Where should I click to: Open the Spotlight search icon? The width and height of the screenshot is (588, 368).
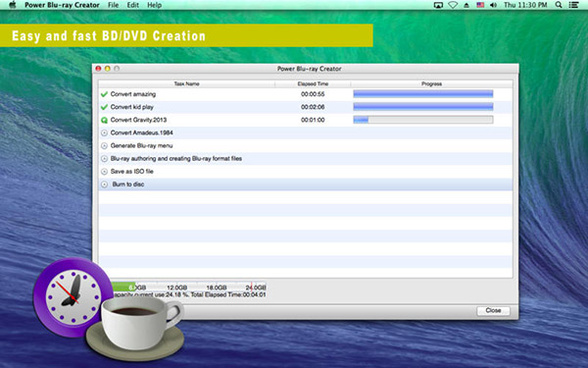pos(559,5)
